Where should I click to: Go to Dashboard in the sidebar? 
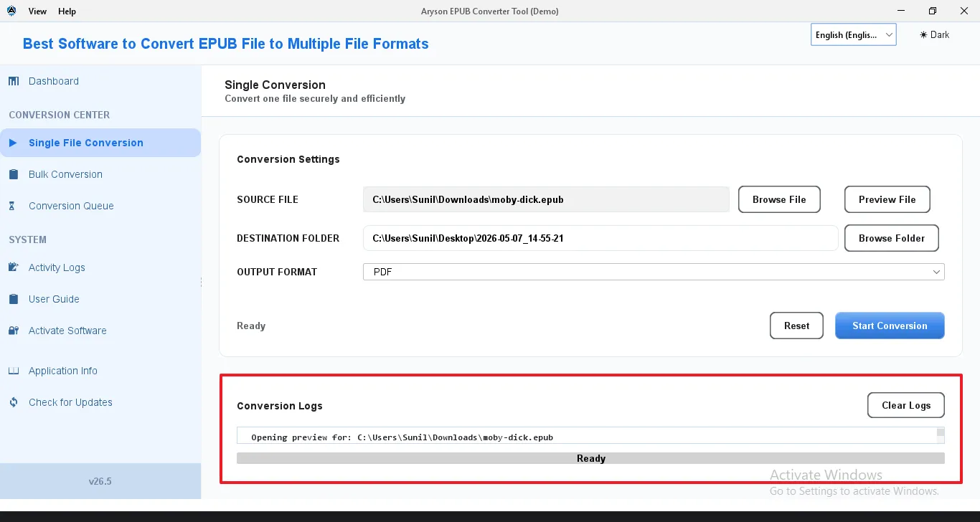(x=100, y=81)
